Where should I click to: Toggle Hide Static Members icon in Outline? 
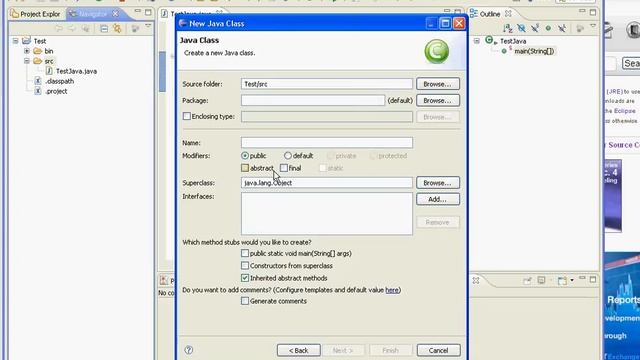pos(535,28)
